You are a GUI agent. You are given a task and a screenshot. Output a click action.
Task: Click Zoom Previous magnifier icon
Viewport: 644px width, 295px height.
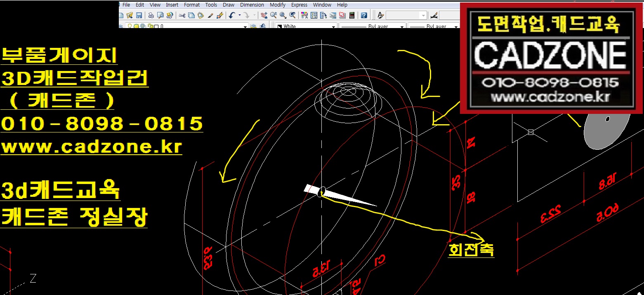[293, 15]
